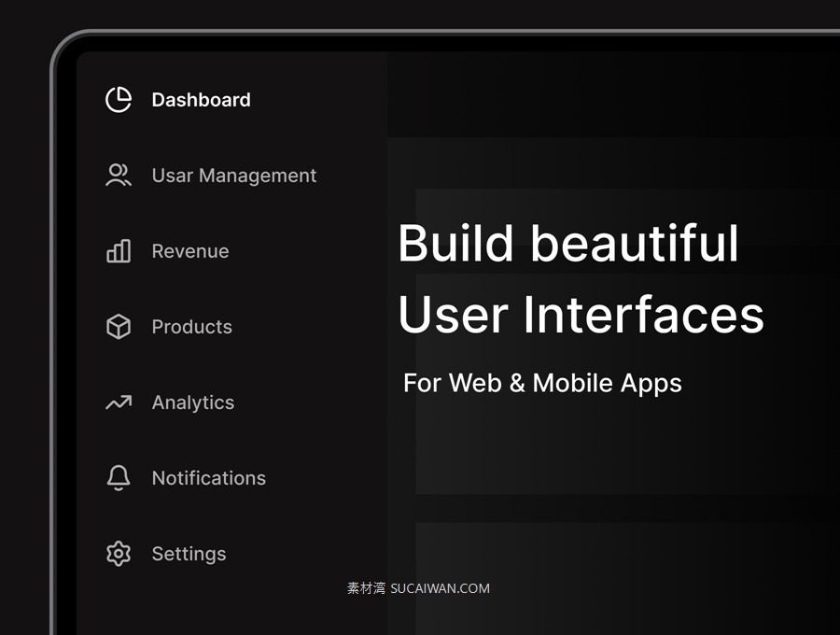This screenshot has width=840, height=635.
Task: Go to Usar Management text label
Action: click(233, 176)
